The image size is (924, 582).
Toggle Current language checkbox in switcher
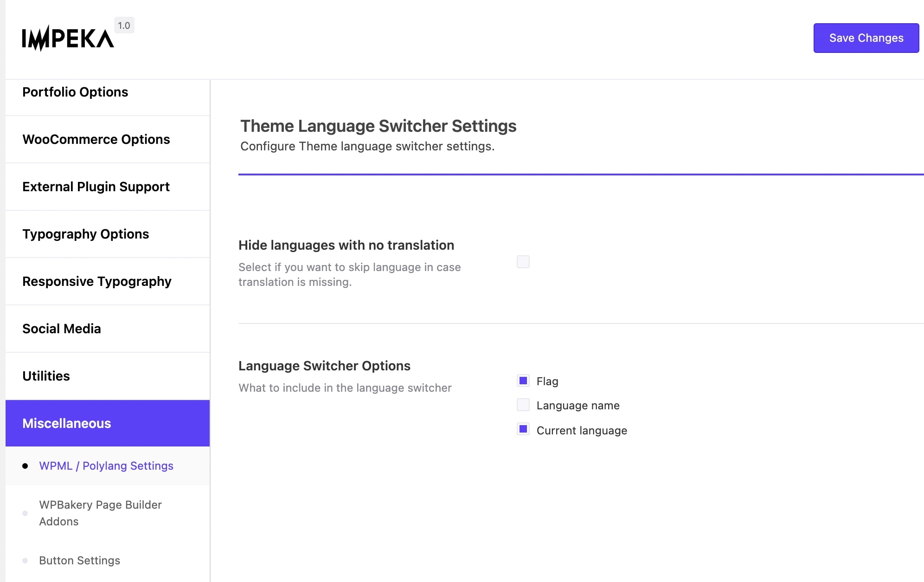522,429
